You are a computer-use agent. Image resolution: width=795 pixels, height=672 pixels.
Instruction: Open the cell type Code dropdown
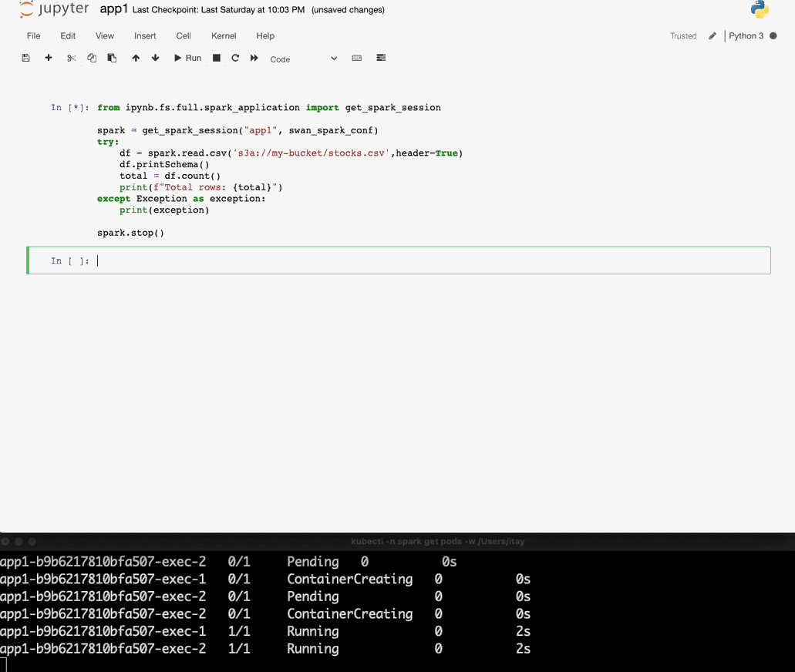coord(303,59)
